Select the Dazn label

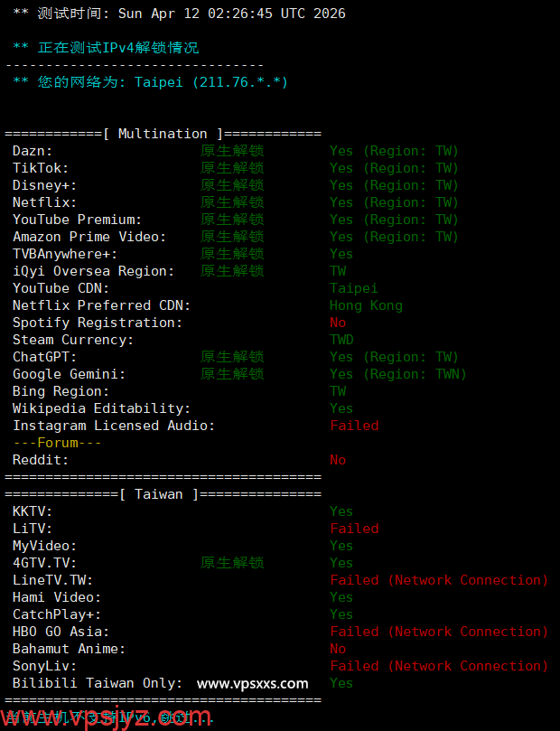coord(33,151)
